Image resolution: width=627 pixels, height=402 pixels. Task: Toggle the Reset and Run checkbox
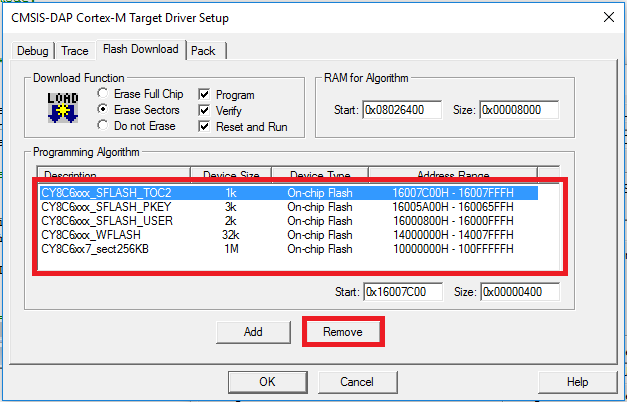point(204,126)
